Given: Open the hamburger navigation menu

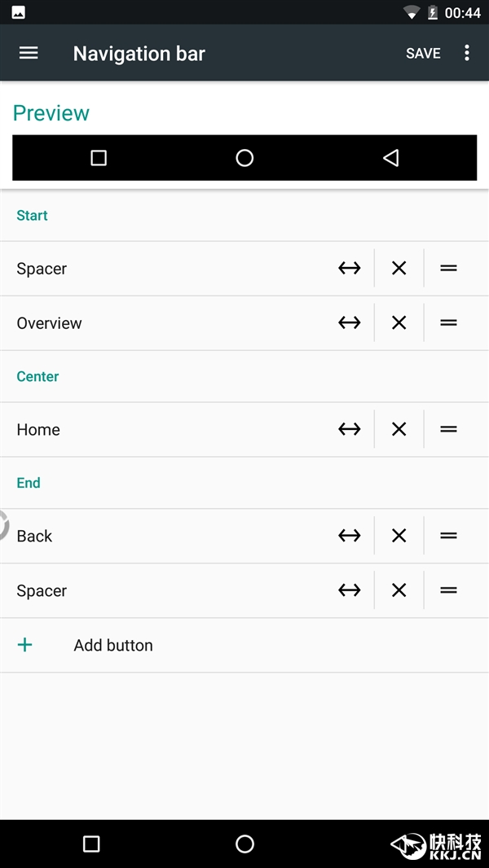Looking at the screenshot, I should (x=29, y=53).
